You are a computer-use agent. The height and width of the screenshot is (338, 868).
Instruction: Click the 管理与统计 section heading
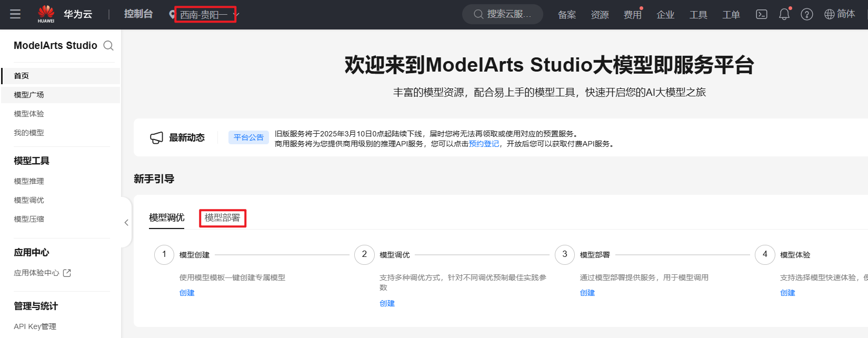point(36,306)
